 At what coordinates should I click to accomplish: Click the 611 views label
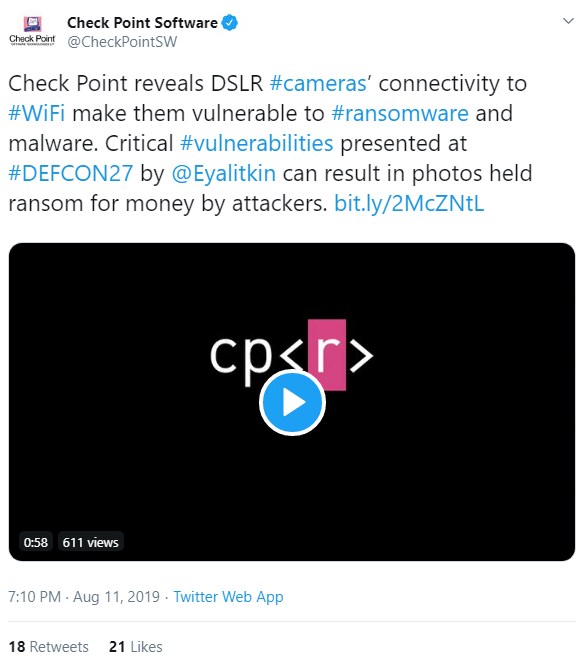coord(90,542)
